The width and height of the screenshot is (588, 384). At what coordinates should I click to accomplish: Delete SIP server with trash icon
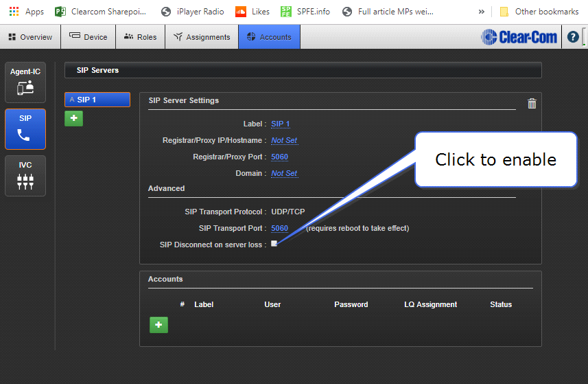pyautogui.click(x=532, y=103)
